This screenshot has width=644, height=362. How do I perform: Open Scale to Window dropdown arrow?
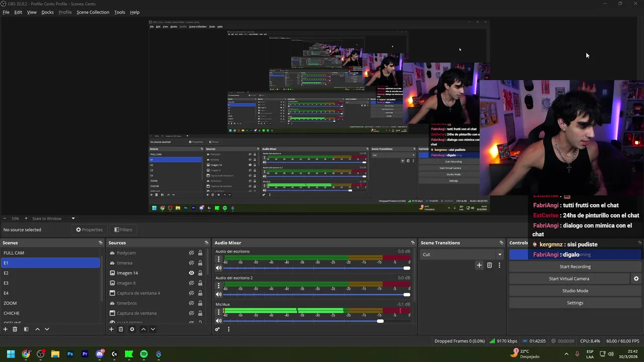tap(73, 218)
